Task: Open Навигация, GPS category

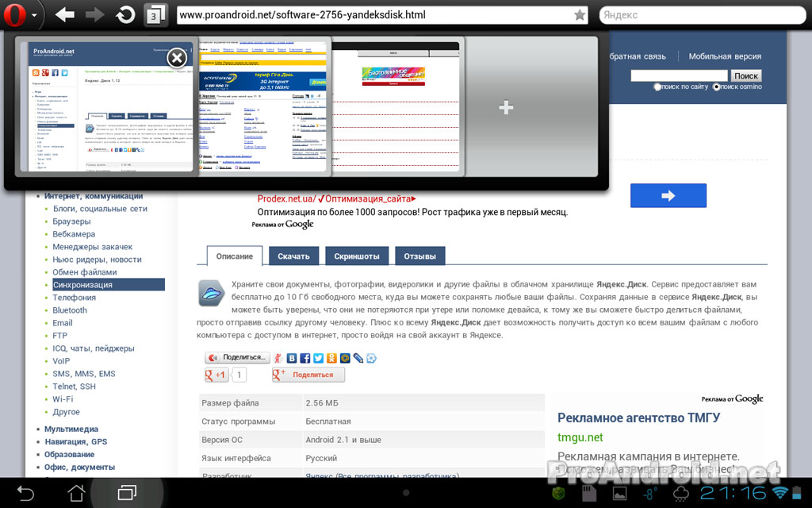Action: pos(75,441)
